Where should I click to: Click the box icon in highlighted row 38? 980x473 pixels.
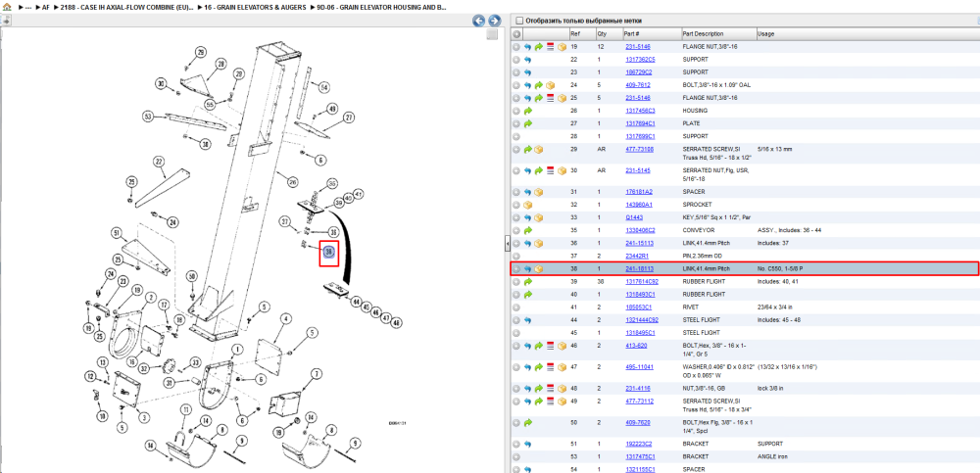click(539, 268)
